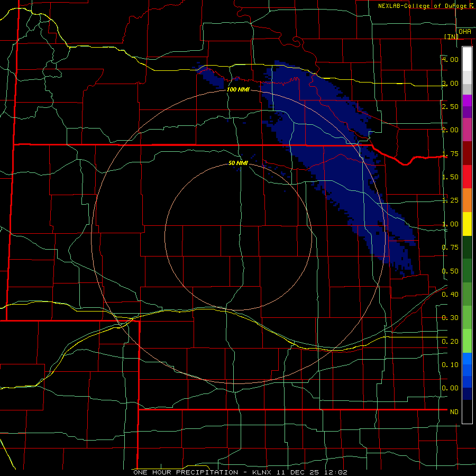Pick the green swatch beside 0.50
The height and width of the screenshot is (476, 476).
pyautogui.click(x=467, y=270)
